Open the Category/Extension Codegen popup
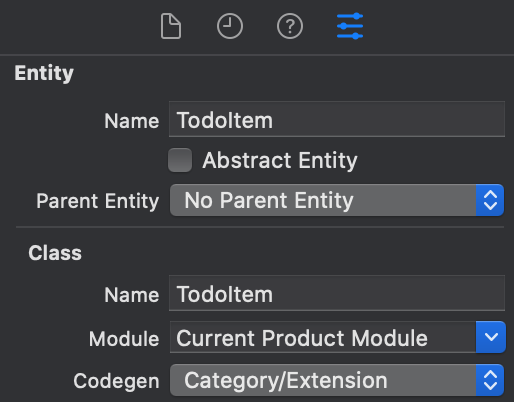Viewport: 514px width, 402px height. tap(337, 380)
